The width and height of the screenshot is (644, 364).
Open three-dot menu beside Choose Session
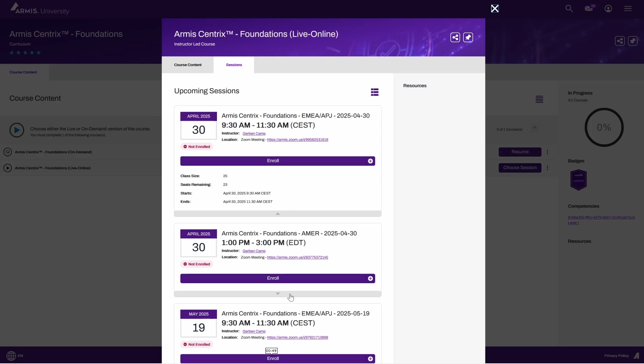click(x=548, y=168)
